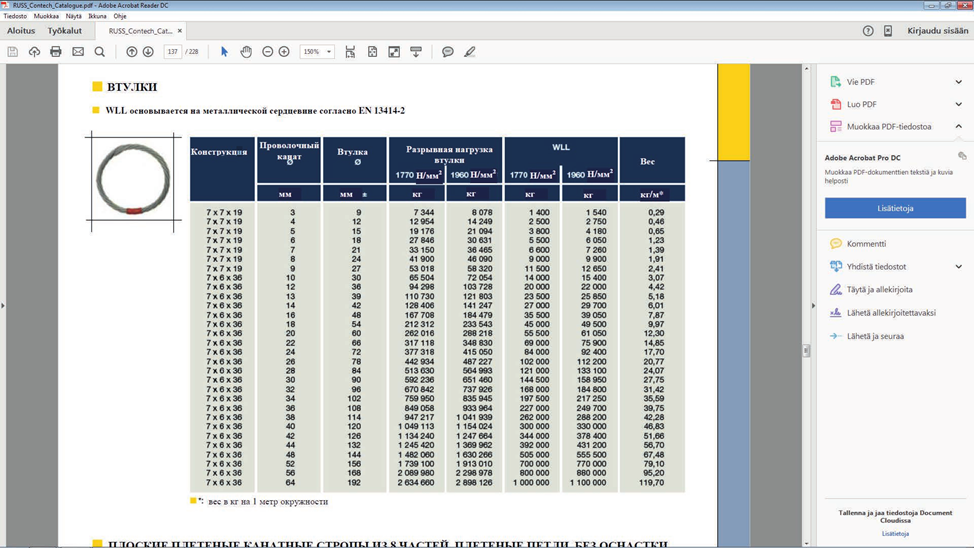This screenshot has width=974, height=548.
Task: Zoom out with minus icon
Action: click(268, 52)
